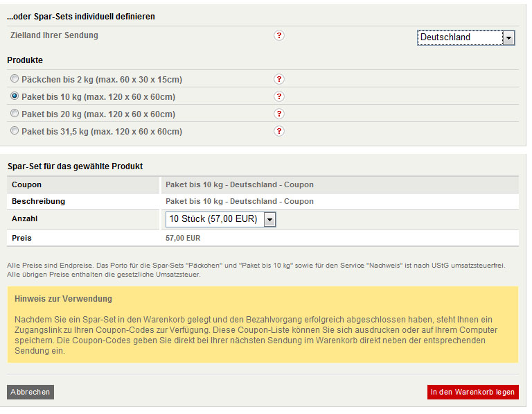Select Paket bis 20 kg radio button
Viewport: 532px width, 414px height.
coord(15,114)
